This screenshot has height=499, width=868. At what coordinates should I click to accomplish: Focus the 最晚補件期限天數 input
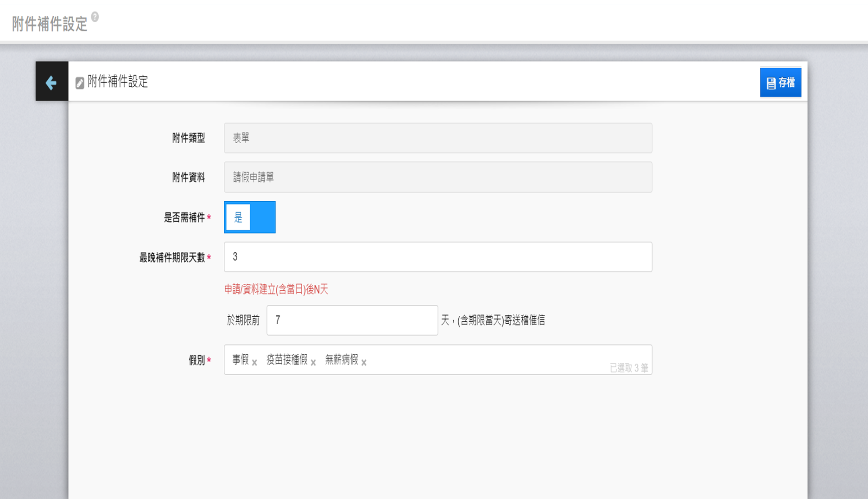click(437, 257)
